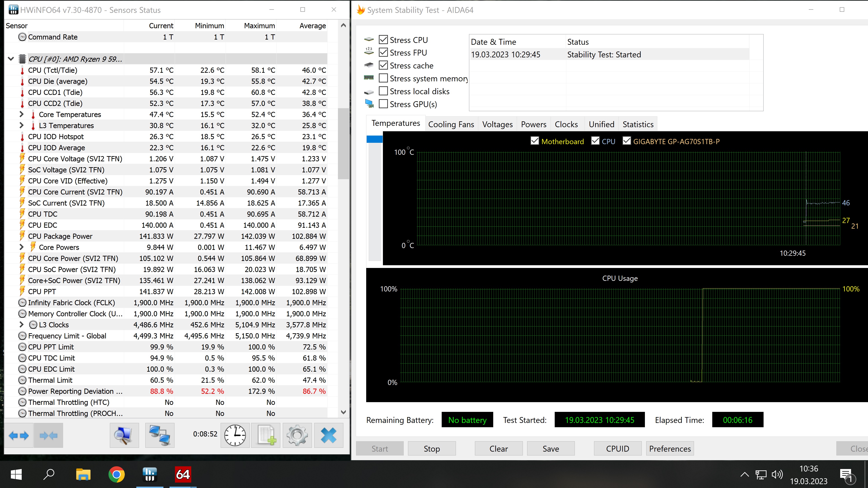The width and height of the screenshot is (868, 488).
Task: Switch to Voltages tab
Action: pos(497,124)
